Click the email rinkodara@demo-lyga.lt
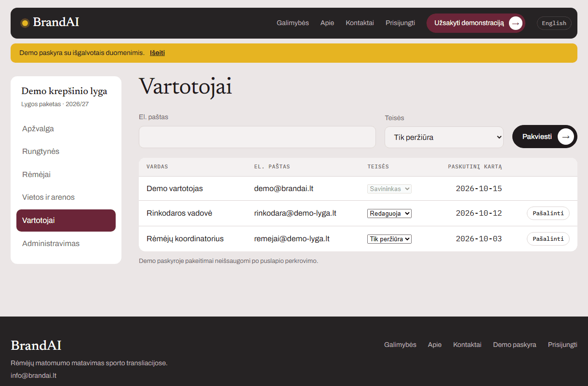This screenshot has height=386, width=588. 295,213
